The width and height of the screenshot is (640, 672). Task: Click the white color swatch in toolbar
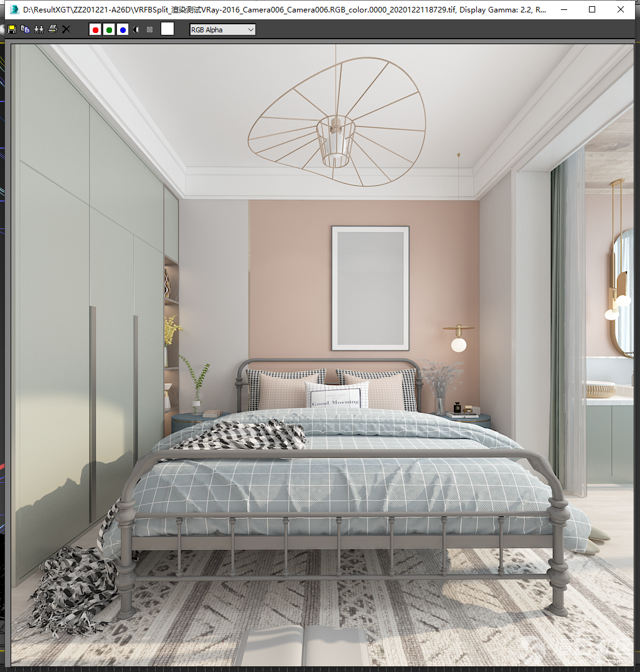(167, 29)
